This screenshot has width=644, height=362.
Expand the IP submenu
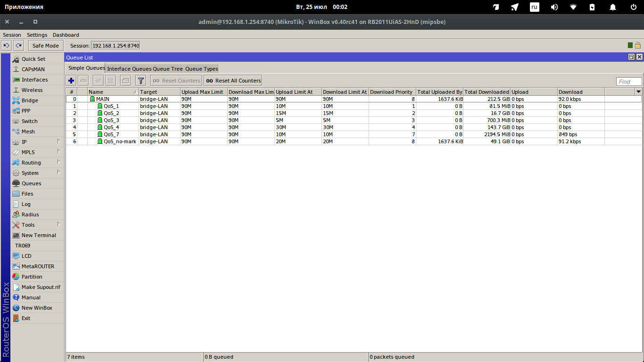[37, 142]
